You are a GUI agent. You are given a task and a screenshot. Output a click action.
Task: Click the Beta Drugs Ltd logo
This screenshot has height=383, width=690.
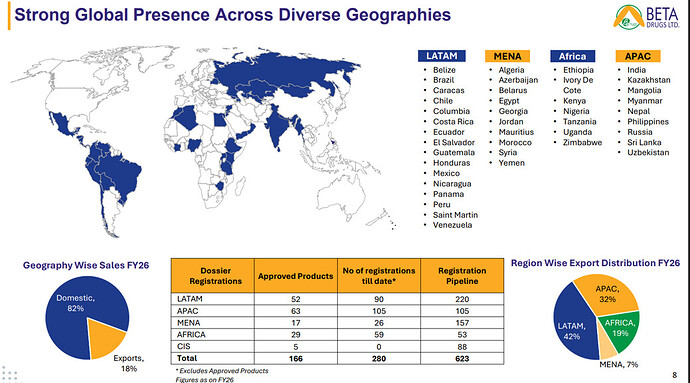pos(646,17)
